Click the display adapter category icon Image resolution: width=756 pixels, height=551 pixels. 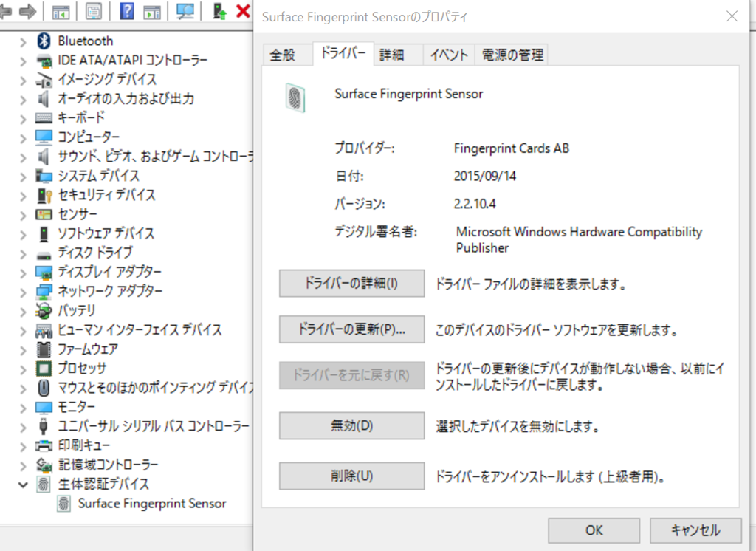pos(44,273)
